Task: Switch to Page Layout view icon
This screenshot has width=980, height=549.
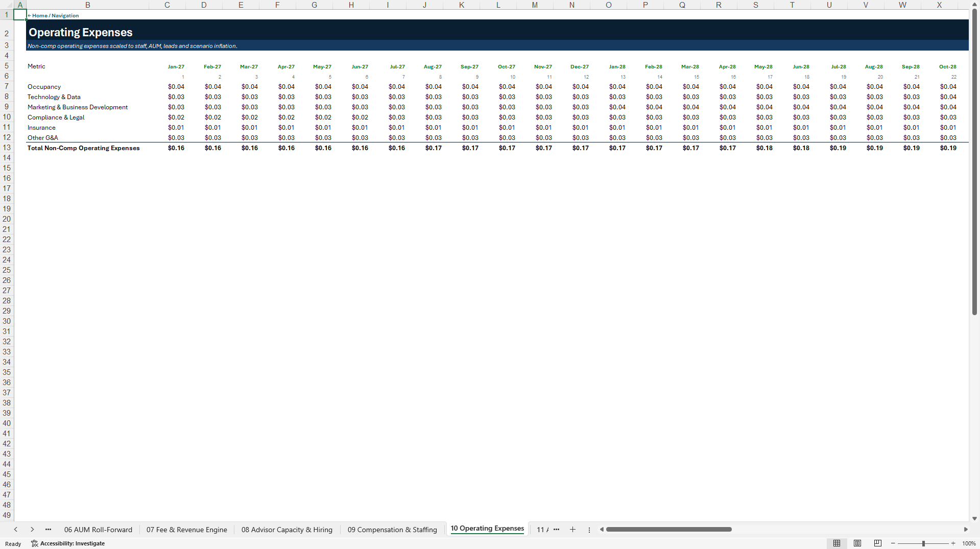Action: click(x=857, y=543)
